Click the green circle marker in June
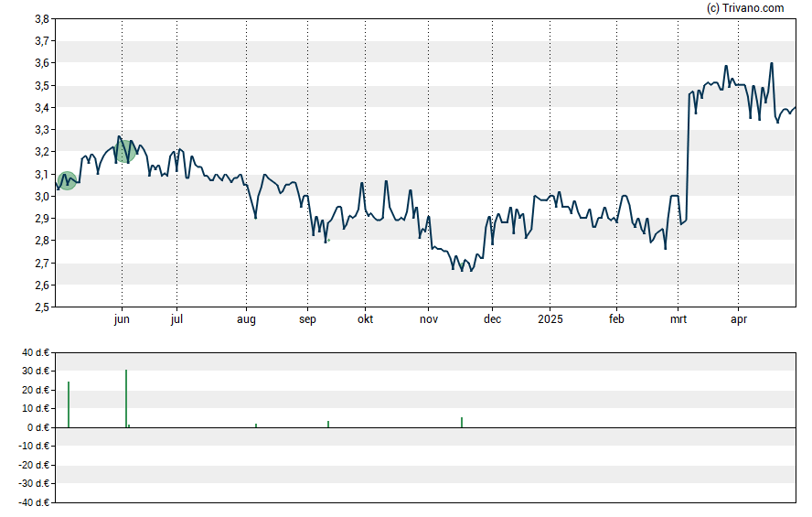Image resolution: width=812 pixels, height=517 pixels. point(124,151)
